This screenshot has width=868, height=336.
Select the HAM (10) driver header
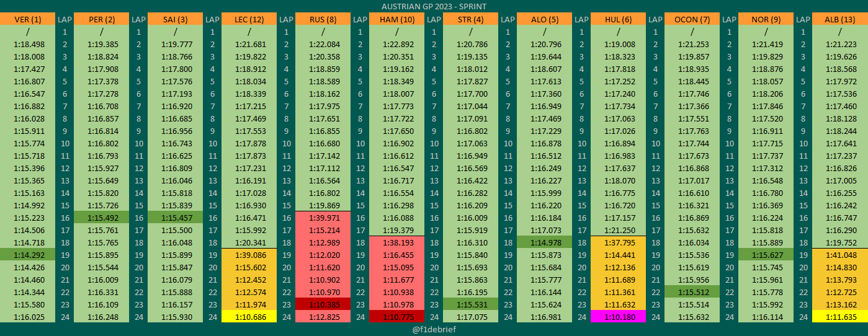point(396,19)
